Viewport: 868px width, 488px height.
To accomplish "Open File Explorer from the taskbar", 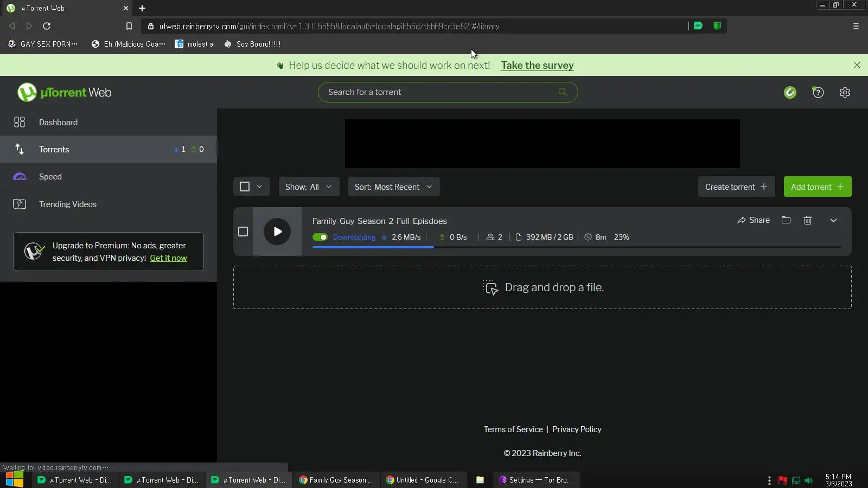I will coord(480,480).
